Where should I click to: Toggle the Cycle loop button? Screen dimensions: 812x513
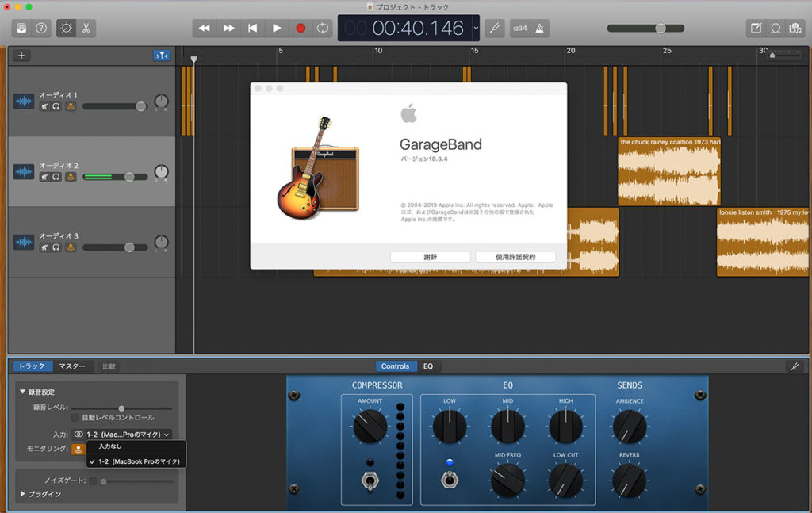(323, 28)
